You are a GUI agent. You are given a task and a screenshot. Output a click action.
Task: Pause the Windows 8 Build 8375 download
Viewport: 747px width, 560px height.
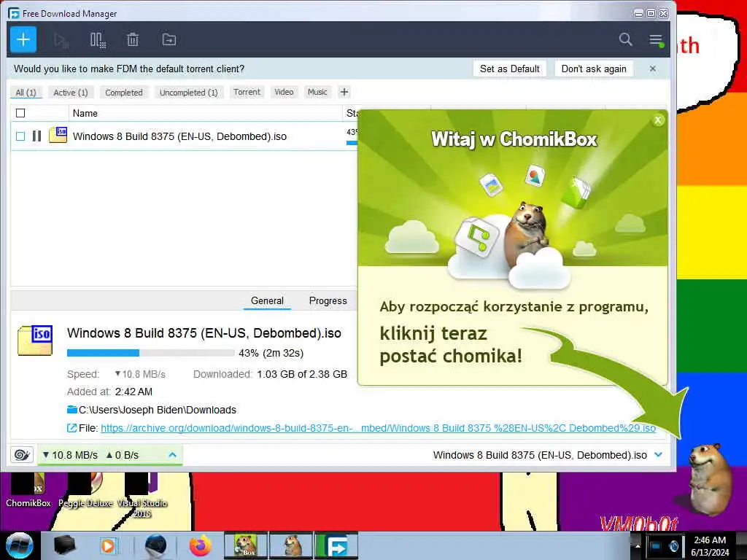click(x=36, y=136)
